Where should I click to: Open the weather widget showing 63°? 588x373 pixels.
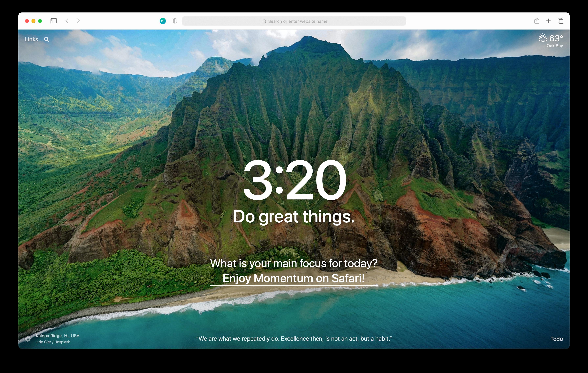pos(551,38)
